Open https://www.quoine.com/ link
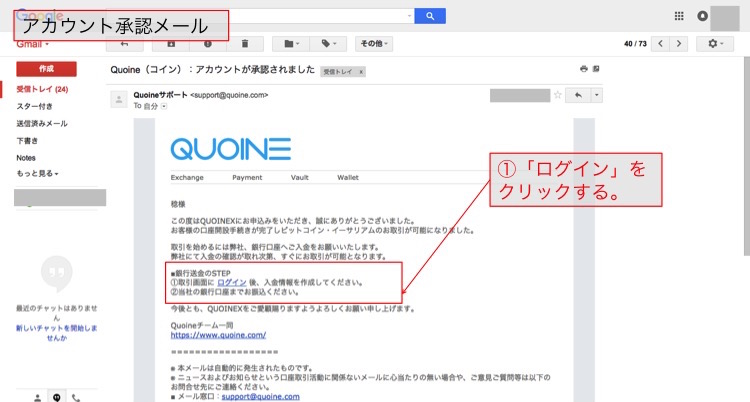Viewport: 750px width, 402px height. click(x=218, y=335)
